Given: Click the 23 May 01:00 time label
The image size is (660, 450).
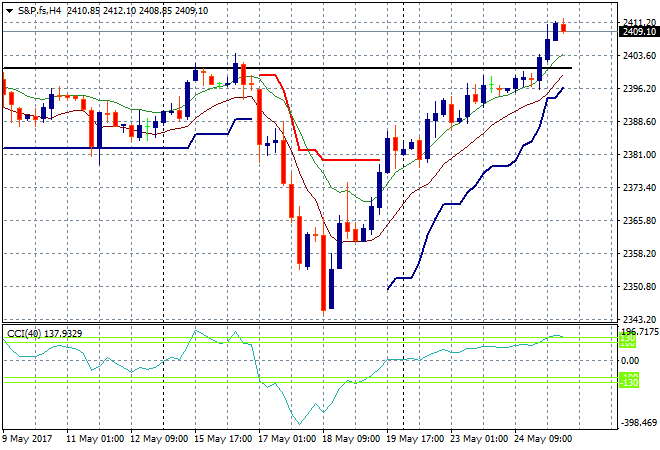Looking at the screenshot, I should [479, 439].
